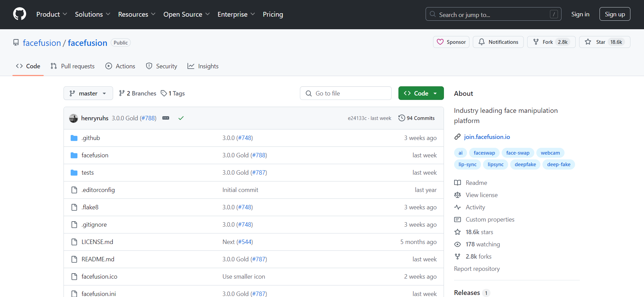Click the Search or jump to field
Screen dimensions: 644x297
493,14
